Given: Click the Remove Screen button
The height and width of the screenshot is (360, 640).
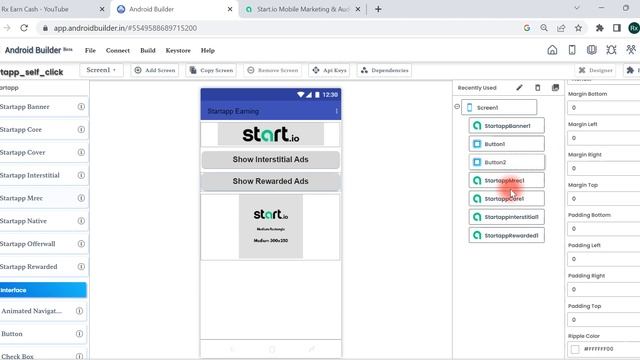Looking at the screenshot, I should [273, 70].
